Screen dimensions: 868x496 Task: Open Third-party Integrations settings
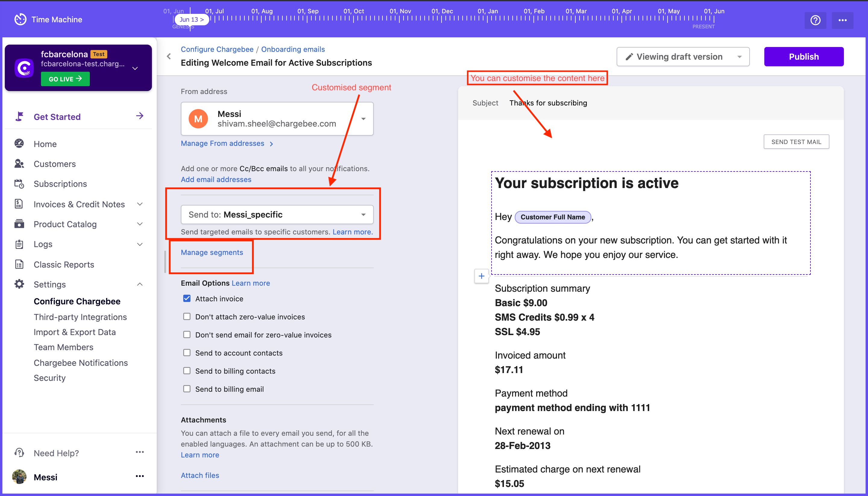pos(80,317)
